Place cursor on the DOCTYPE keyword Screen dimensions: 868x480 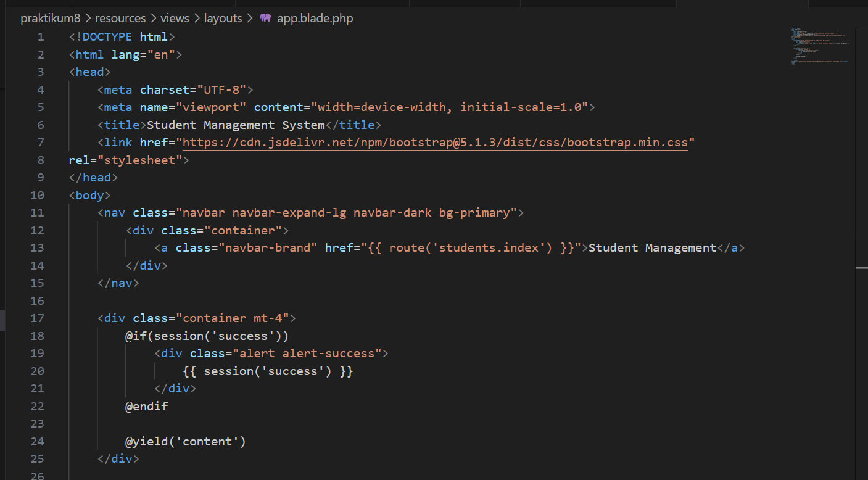coord(107,37)
